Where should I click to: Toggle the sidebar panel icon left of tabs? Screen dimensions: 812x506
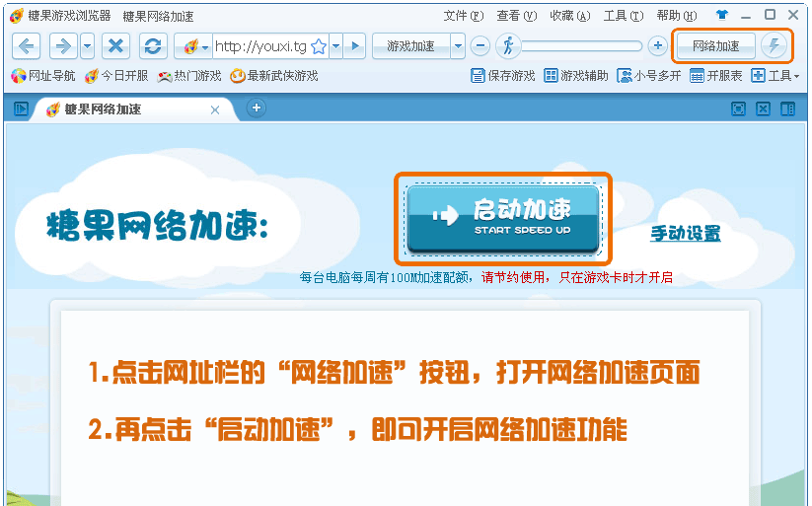tap(21, 108)
